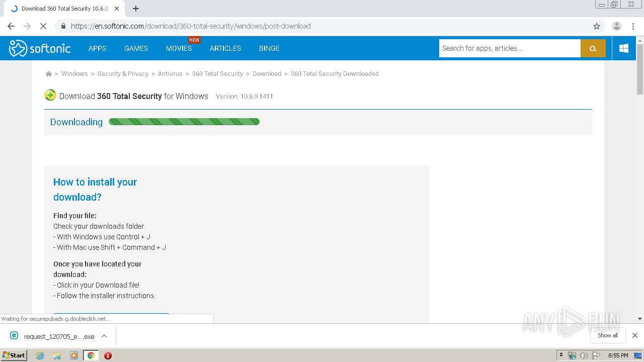Click the 360 Total Security app icon
The image size is (644, 362).
pos(50,95)
